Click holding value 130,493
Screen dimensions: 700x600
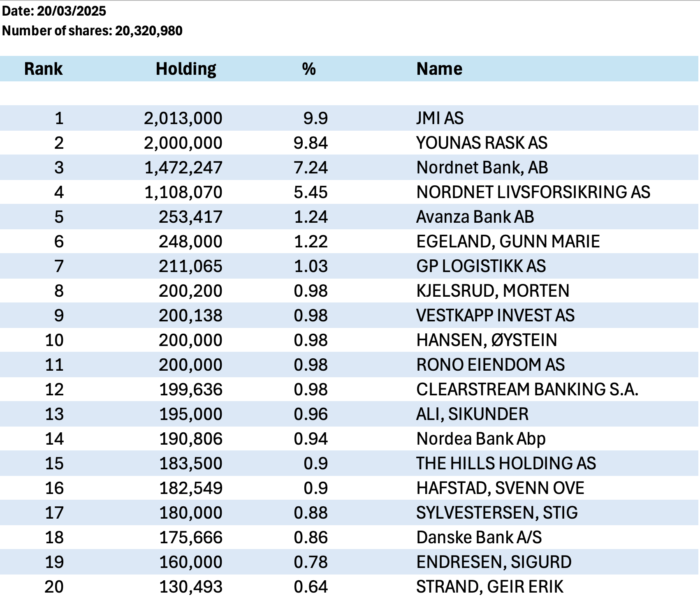click(x=190, y=587)
